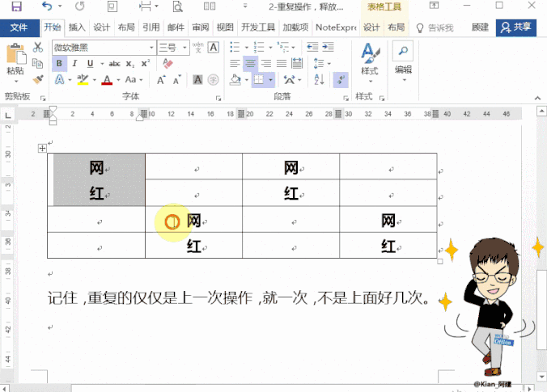The image size is (547, 392).
Task: Toggle Bold formatting
Action: coord(59,63)
